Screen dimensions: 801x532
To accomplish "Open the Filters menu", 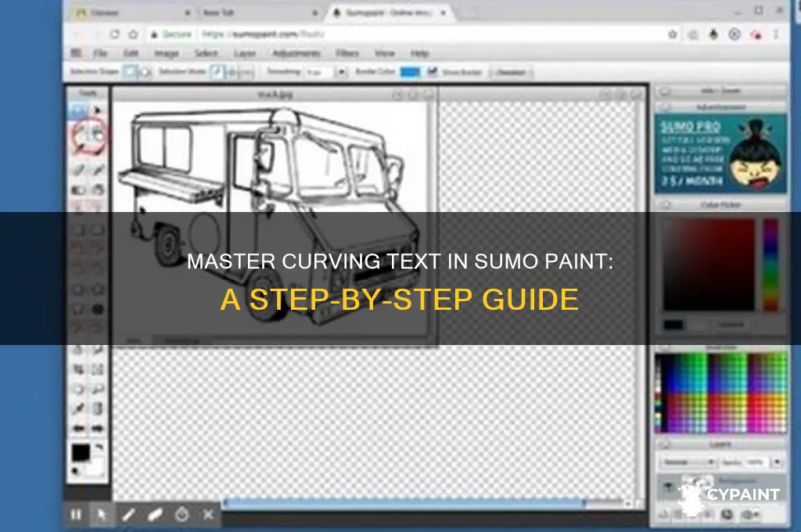I will pyautogui.click(x=347, y=53).
